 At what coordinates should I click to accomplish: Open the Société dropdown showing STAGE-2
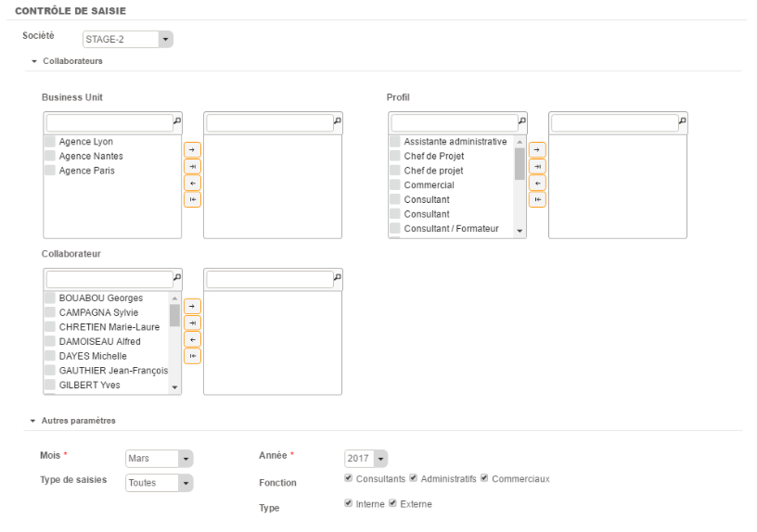pos(165,40)
